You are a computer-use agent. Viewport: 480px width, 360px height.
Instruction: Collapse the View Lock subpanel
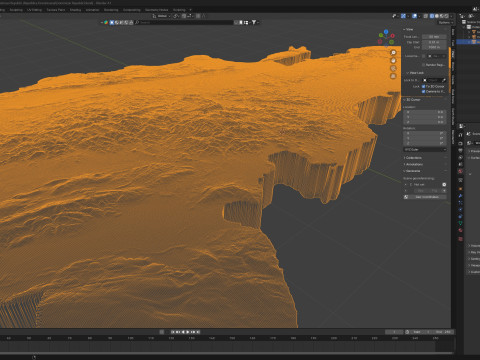[x=415, y=73]
